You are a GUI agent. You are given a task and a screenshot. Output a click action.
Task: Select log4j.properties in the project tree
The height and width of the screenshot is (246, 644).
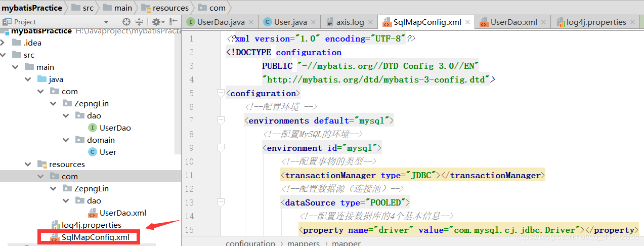click(x=92, y=225)
